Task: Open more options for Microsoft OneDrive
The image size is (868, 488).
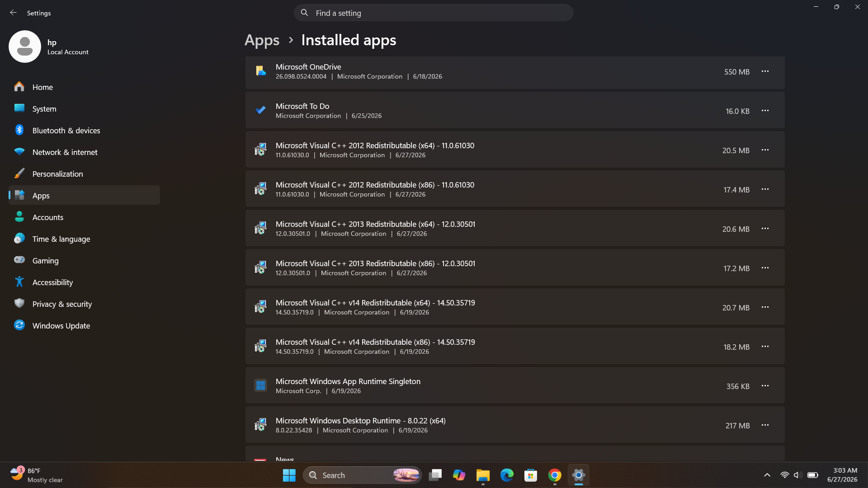Action: coord(765,71)
